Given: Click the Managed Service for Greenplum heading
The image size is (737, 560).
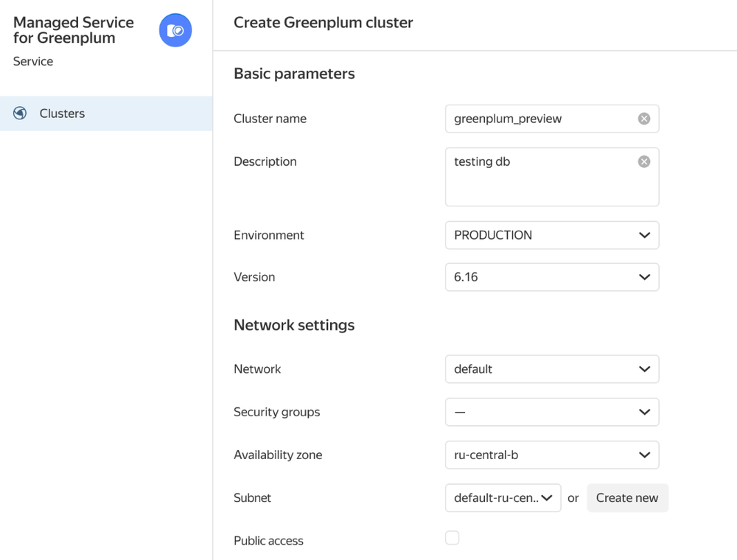Looking at the screenshot, I should click(x=73, y=30).
